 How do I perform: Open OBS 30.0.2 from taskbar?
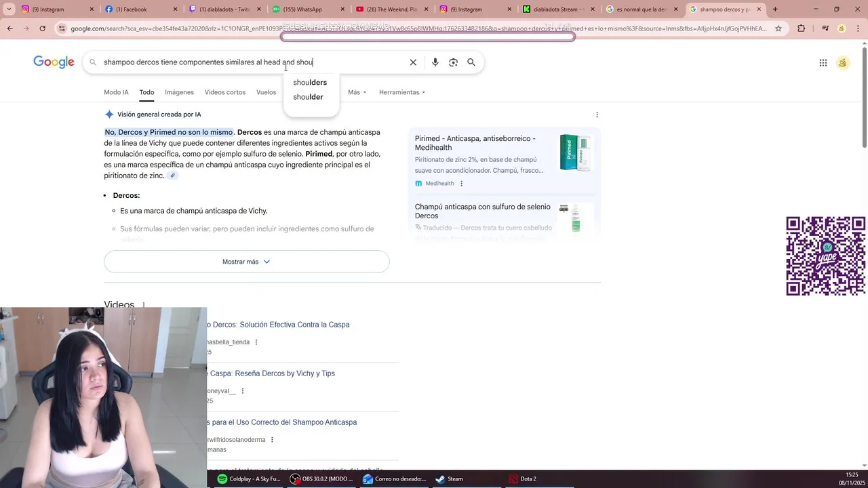[321, 479]
